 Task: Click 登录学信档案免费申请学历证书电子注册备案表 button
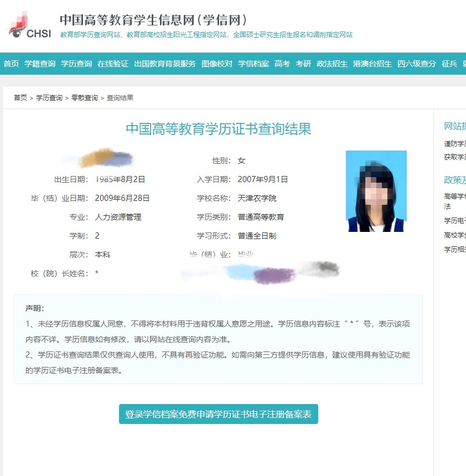pyautogui.click(x=218, y=414)
